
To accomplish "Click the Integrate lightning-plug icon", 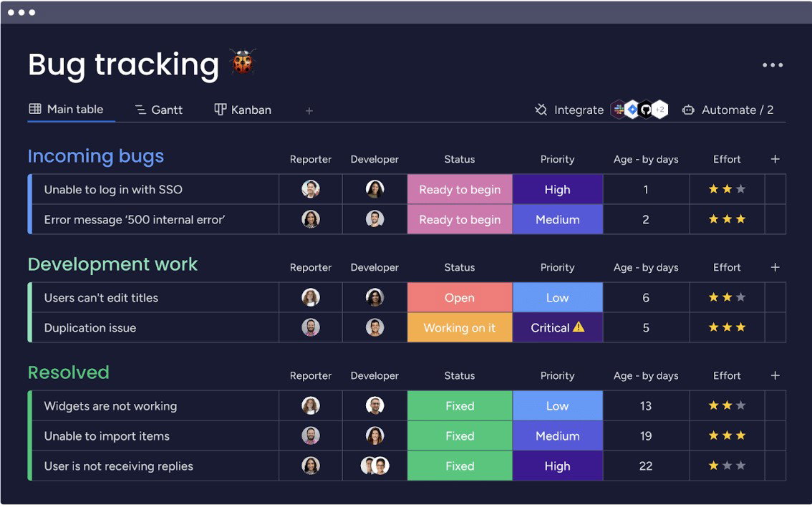I will pos(541,110).
